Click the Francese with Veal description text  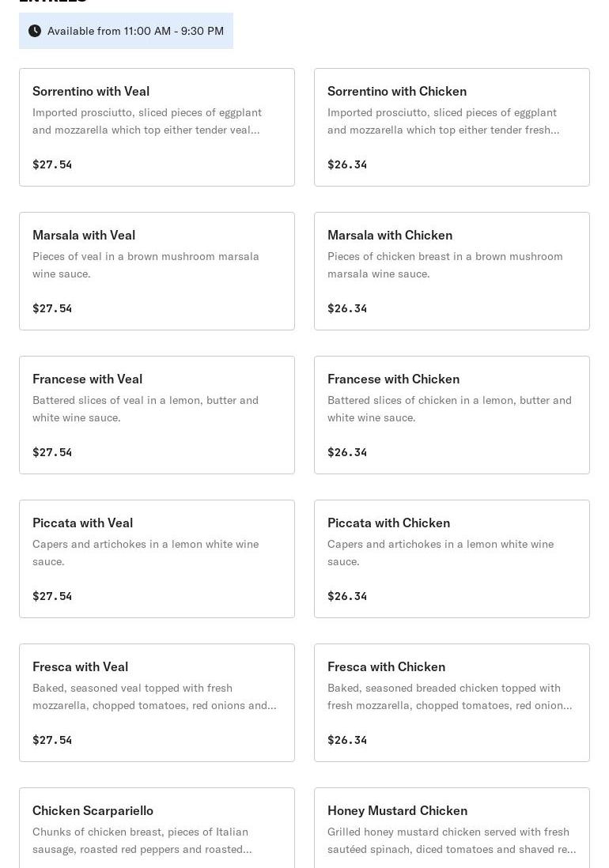pos(146,409)
